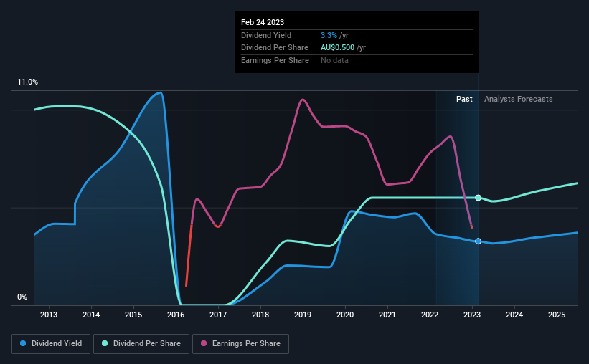Select the Past section label
This screenshot has height=364, width=589.
tap(464, 99)
